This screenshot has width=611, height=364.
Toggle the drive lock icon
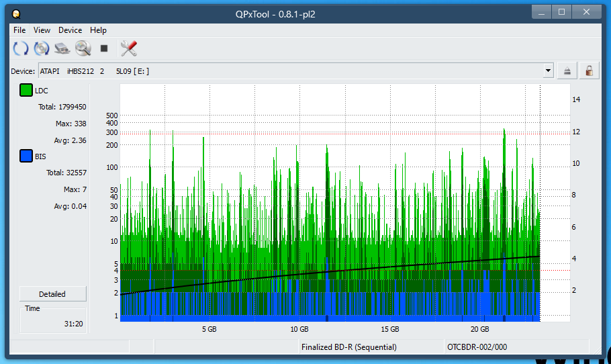pos(590,71)
